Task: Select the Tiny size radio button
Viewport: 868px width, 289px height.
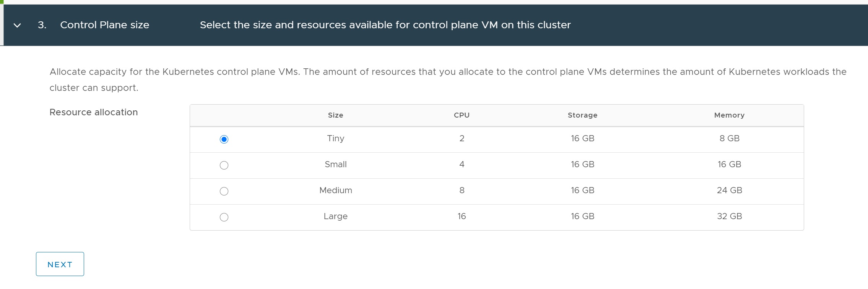Action: coord(224,139)
